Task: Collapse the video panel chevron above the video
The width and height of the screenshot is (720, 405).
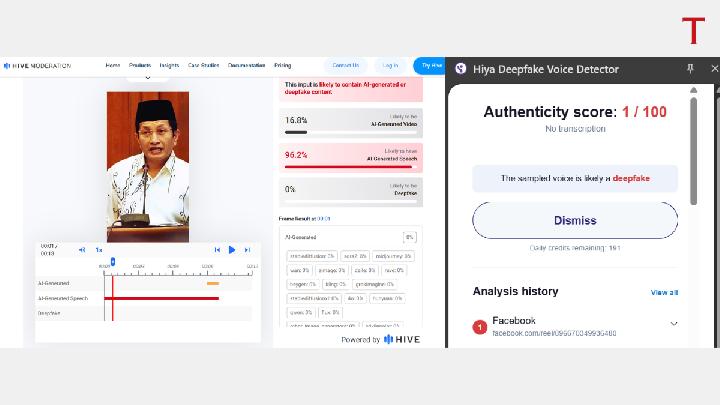Action: [x=148, y=77]
